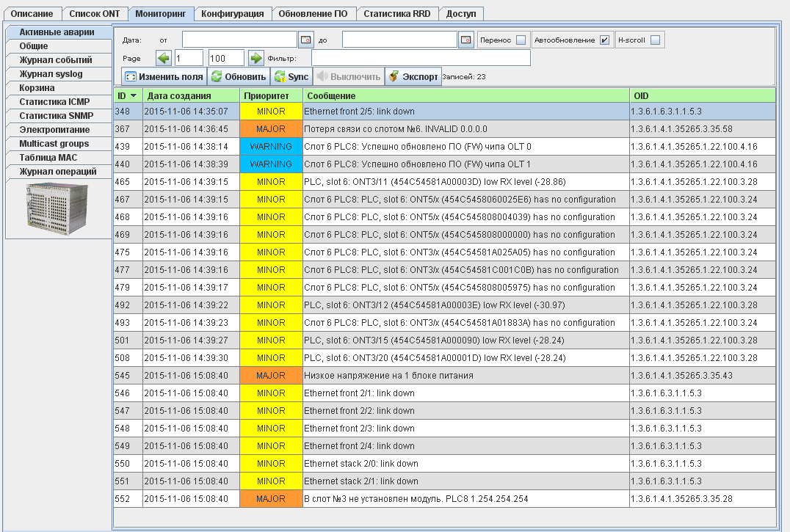The width and height of the screenshot is (790, 532).
Task: Open the 'от' start date calendar picker
Action: click(306, 40)
